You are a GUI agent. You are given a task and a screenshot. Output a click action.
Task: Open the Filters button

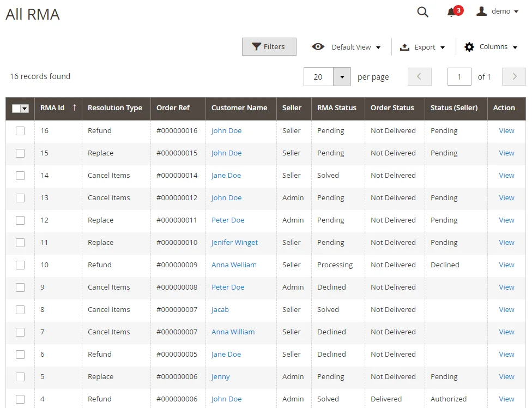(x=269, y=47)
